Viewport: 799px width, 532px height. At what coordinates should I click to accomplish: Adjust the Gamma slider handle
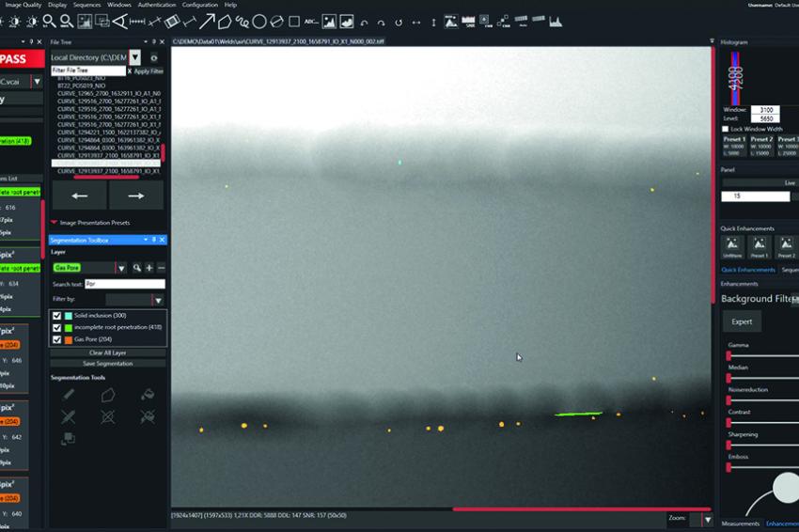pyautogui.click(x=728, y=355)
